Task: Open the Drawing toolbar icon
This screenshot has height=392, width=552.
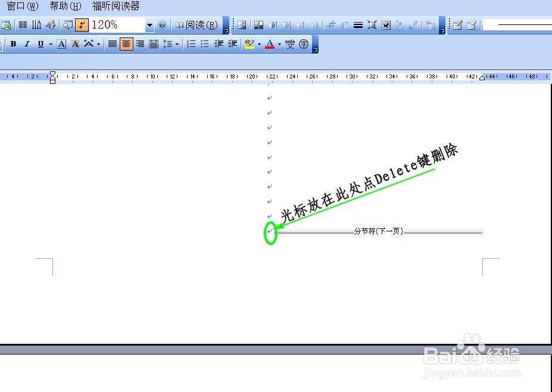Action: click(51, 25)
